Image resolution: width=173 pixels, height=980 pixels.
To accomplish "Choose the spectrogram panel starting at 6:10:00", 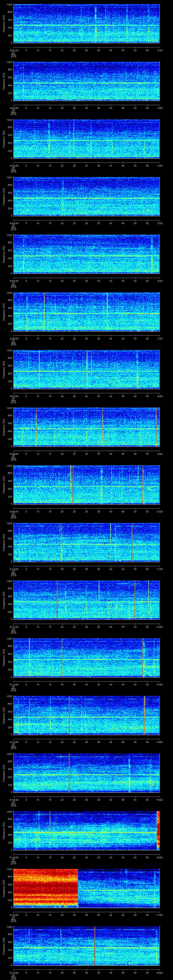I will click(x=86, y=542).
